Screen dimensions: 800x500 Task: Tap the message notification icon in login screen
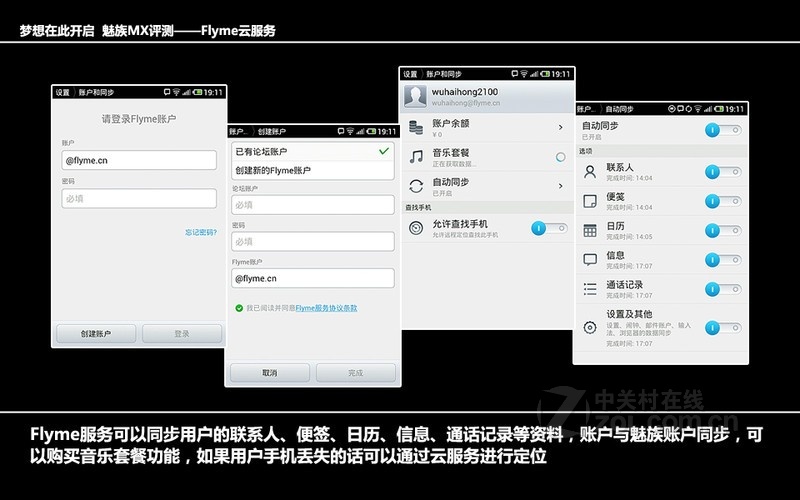pyautogui.click(x=167, y=92)
